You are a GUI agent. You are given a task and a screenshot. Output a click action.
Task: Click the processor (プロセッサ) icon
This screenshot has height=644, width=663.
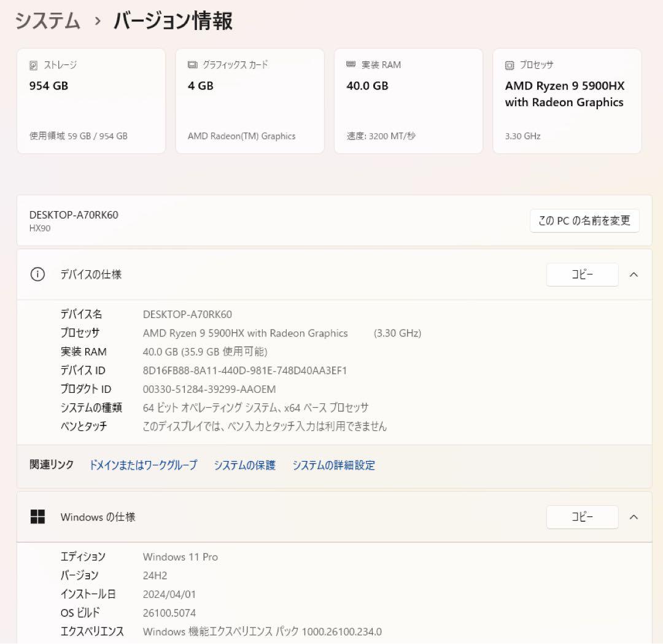(x=510, y=64)
